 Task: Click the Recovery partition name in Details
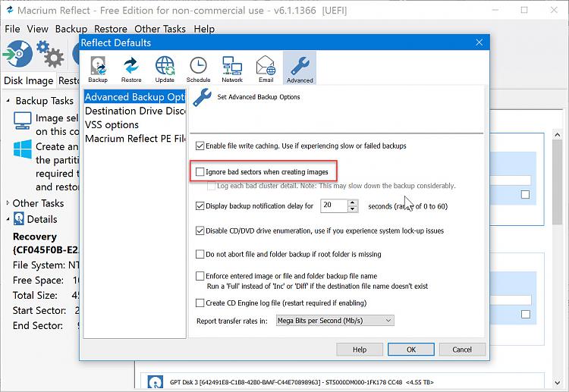[x=35, y=237]
